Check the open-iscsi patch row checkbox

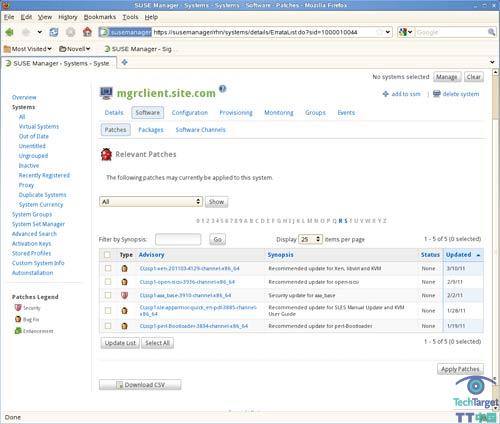click(108, 282)
